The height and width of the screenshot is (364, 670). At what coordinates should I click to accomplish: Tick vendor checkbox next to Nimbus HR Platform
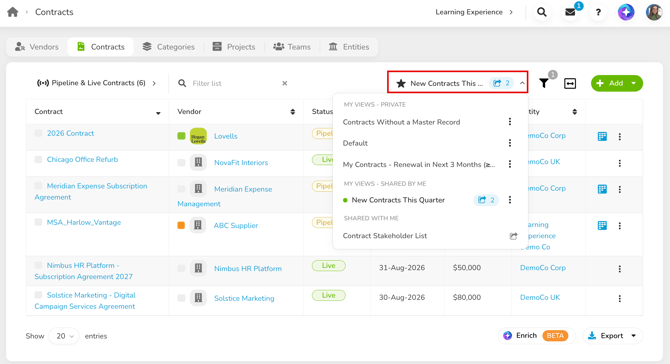(x=181, y=268)
